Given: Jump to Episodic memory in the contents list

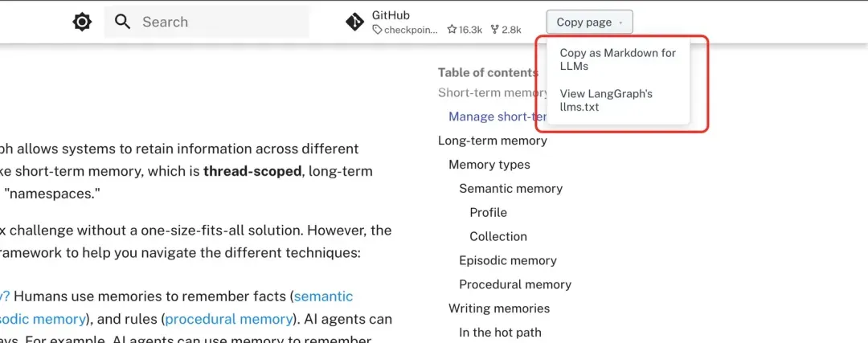Looking at the screenshot, I should [x=507, y=261].
